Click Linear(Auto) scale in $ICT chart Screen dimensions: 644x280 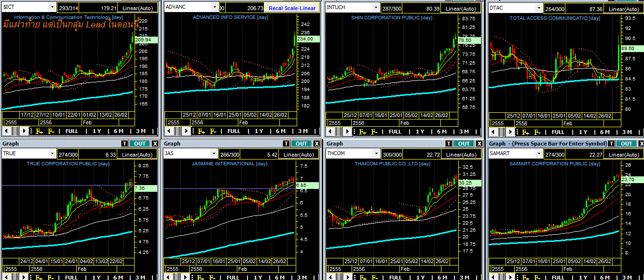(137, 8)
